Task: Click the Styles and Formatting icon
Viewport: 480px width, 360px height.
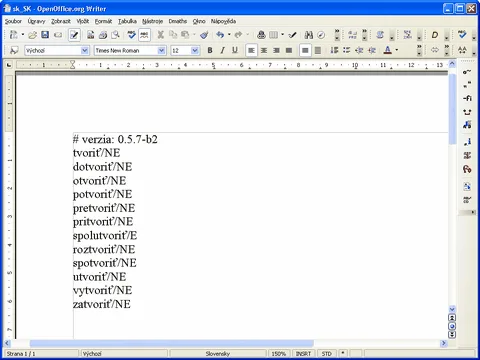Action: point(14,50)
